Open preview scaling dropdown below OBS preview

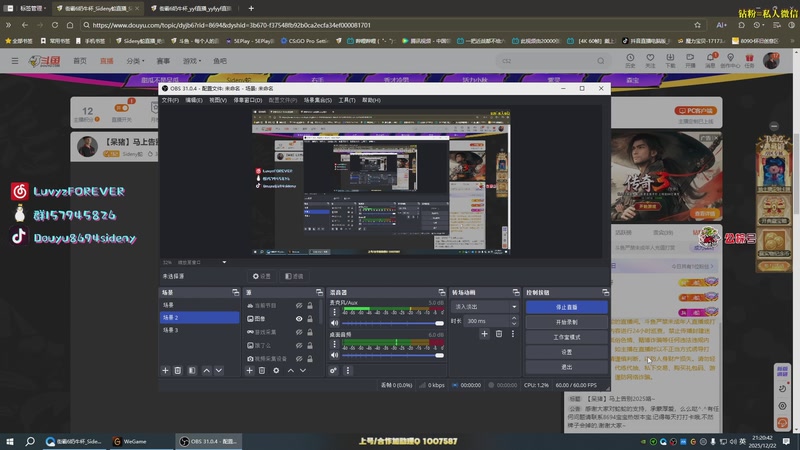coord(224,262)
